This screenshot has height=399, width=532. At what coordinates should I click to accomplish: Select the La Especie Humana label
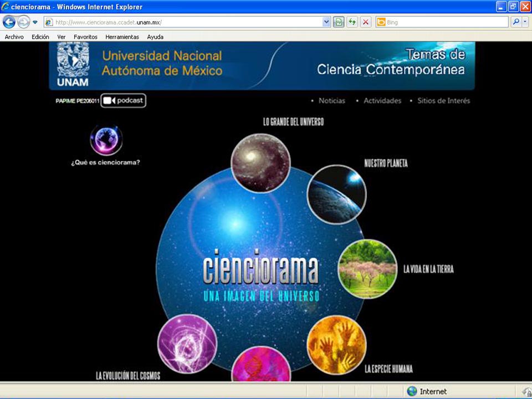pyautogui.click(x=389, y=369)
